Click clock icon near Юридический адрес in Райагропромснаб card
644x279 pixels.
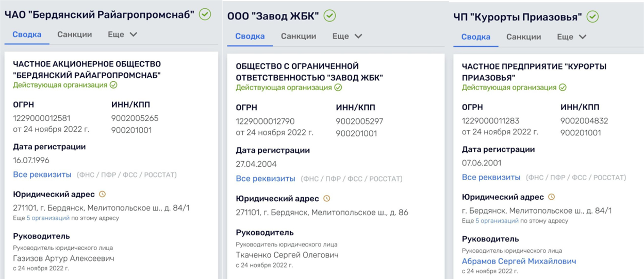point(102,194)
